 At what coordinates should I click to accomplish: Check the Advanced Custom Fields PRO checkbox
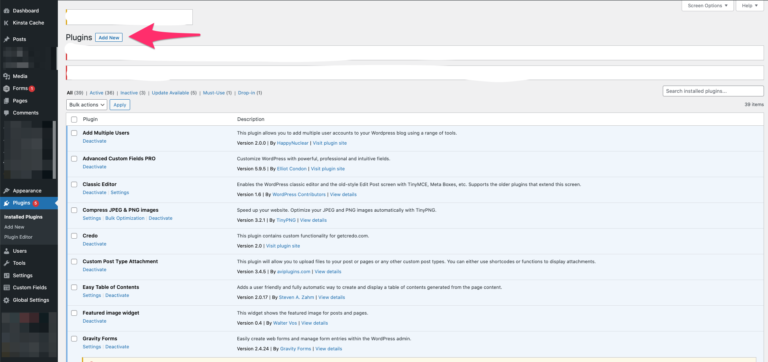click(x=74, y=159)
